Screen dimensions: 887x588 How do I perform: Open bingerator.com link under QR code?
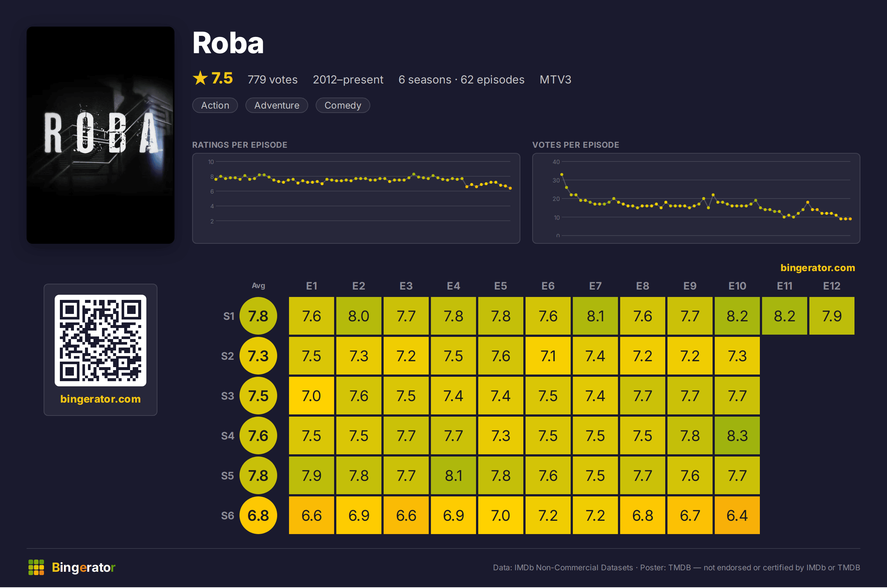(100, 399)
